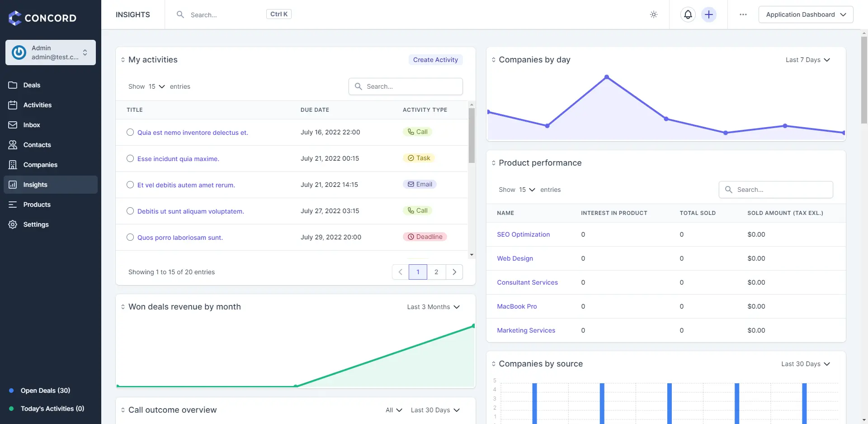Viewport: 868px width, 424px height.
Task: Click the My activities table vertical scrollbar
Action: [472, 136]
